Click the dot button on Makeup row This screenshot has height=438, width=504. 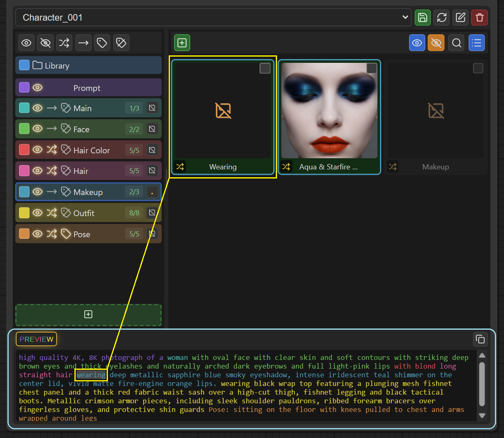pos(152,192)
